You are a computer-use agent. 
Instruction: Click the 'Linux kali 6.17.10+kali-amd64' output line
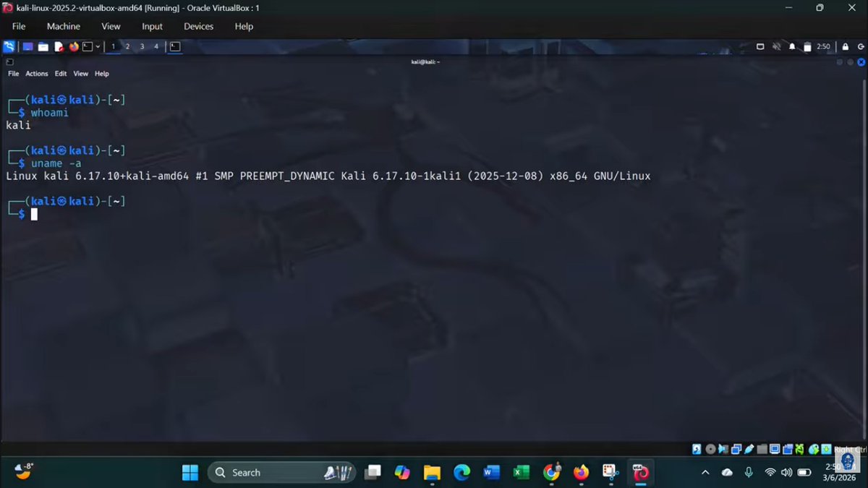[328, 176]
